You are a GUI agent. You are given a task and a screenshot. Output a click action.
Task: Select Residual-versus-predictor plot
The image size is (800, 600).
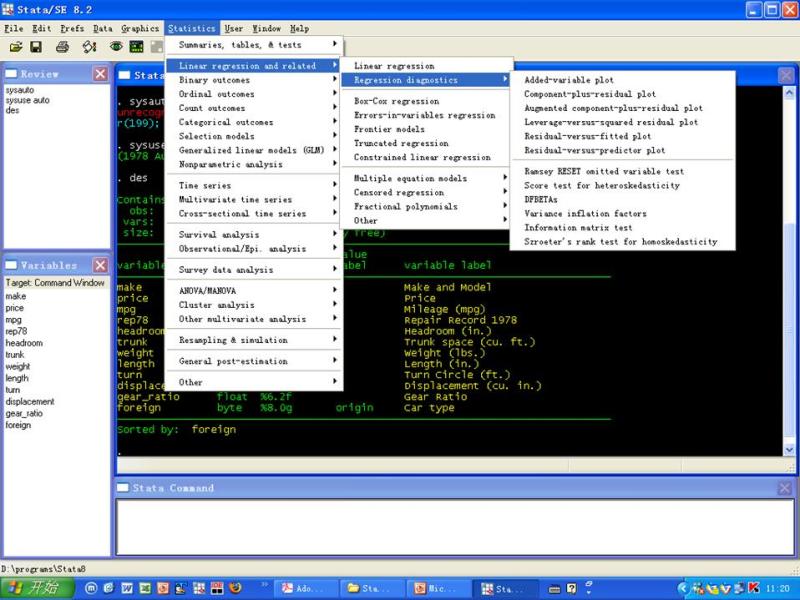coord(622,151)
